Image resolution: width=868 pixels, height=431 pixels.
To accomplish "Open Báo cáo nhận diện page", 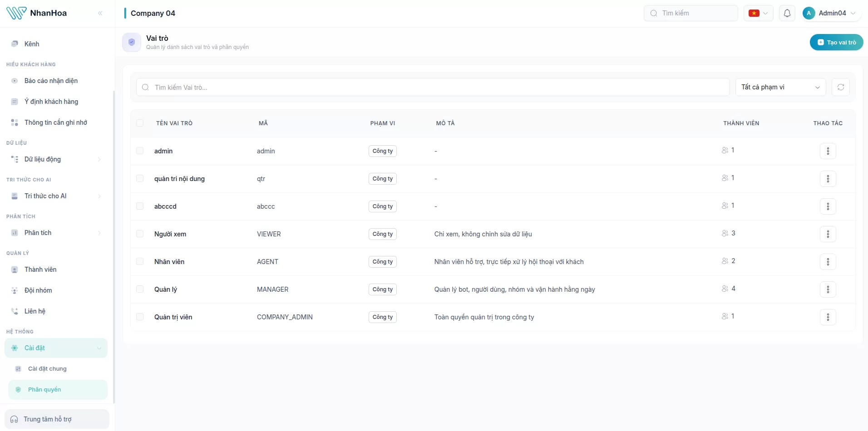I will tap(56, 81).
